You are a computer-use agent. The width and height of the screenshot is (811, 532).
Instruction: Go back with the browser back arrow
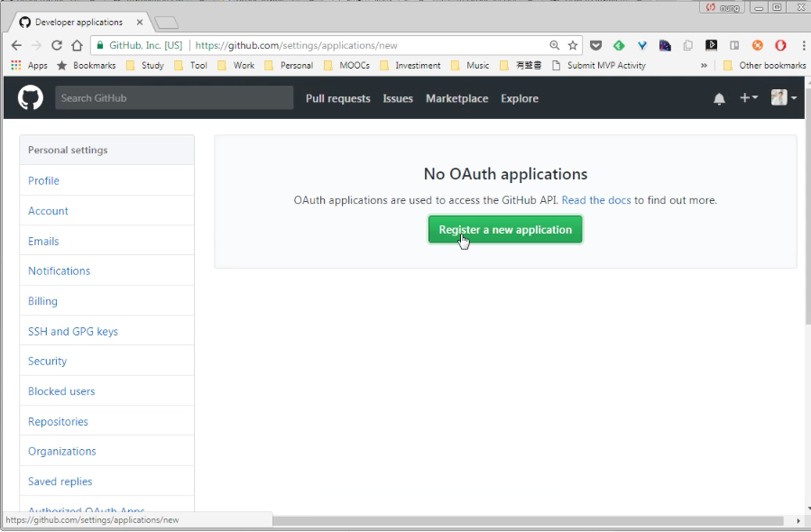pos(16,45)
